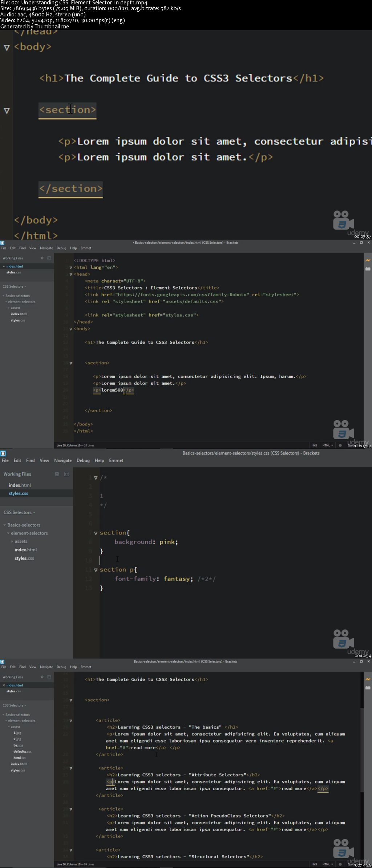This screenshot has width=372, height=868.
Task: Click 'Line 20, Column 19' status text
Action: tap(68, 445)
